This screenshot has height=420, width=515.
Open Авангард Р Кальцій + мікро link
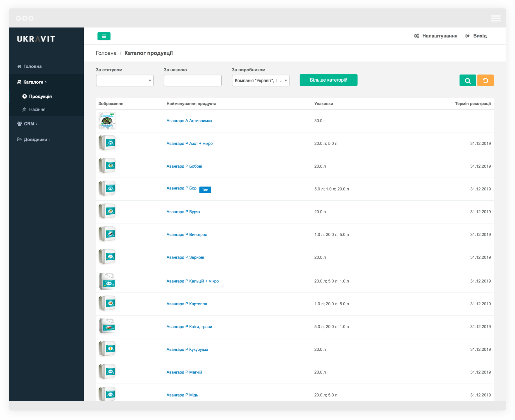(193, 281)
